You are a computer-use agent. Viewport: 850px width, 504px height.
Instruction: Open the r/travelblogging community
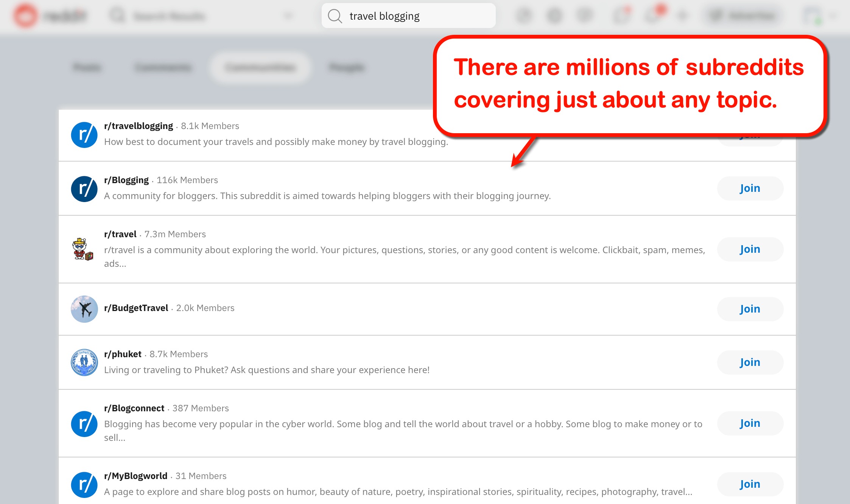[x=139, y=126]
